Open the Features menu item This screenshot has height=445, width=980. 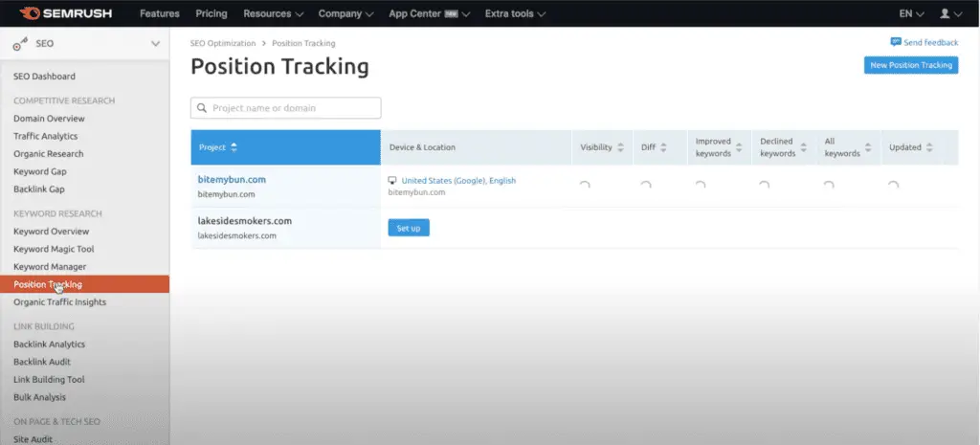[x=160, y=13]
